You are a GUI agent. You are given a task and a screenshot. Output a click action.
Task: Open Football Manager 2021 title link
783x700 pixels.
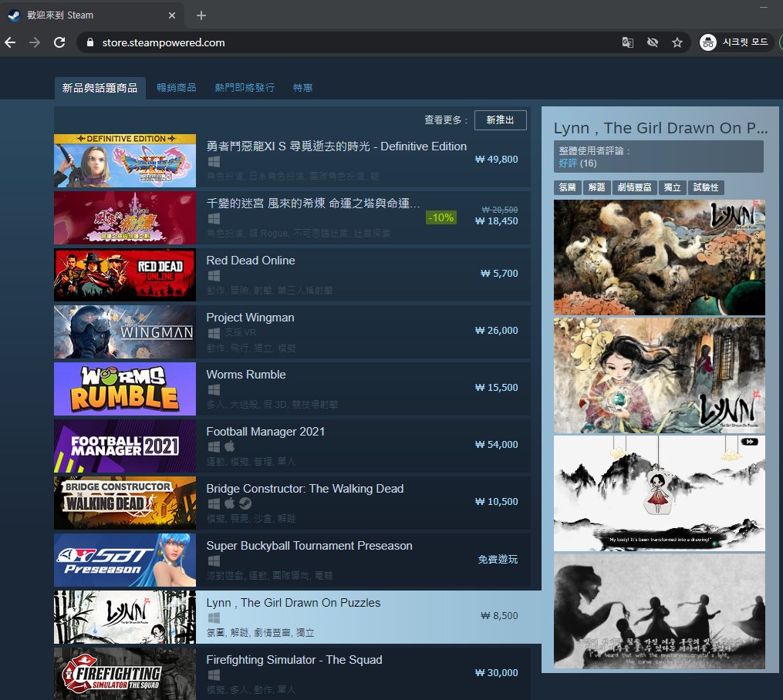click(x=265, y=432)
